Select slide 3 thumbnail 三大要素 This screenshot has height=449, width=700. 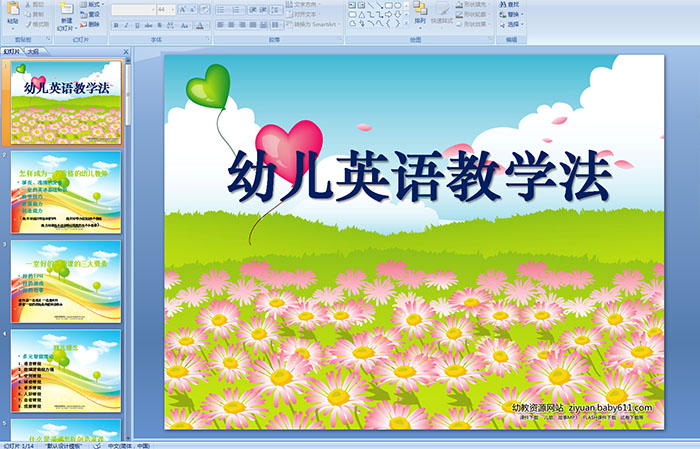coord(66,282)
